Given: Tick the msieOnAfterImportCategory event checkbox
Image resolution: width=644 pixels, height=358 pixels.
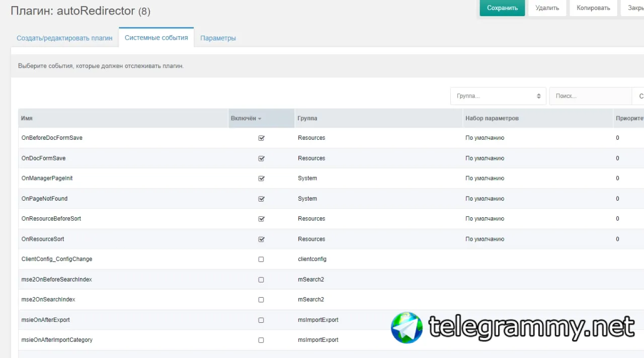Looking at the screenshot, I should click(x=261, y=340).
